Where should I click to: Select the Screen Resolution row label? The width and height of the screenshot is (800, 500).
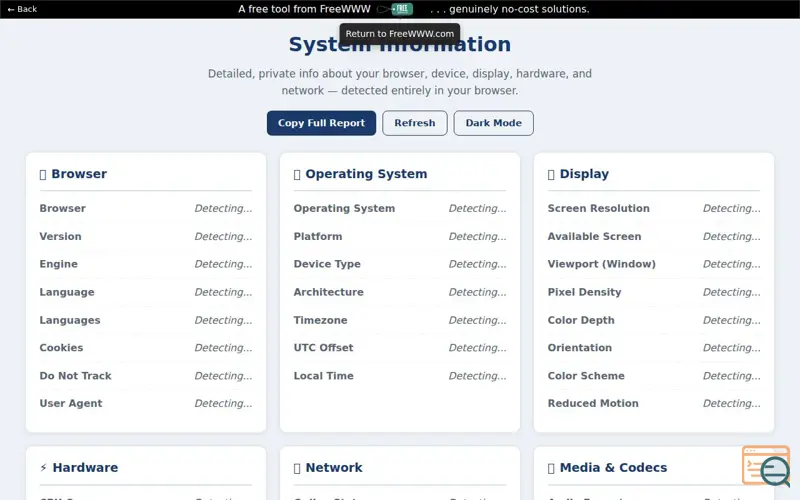click(598, 208)
